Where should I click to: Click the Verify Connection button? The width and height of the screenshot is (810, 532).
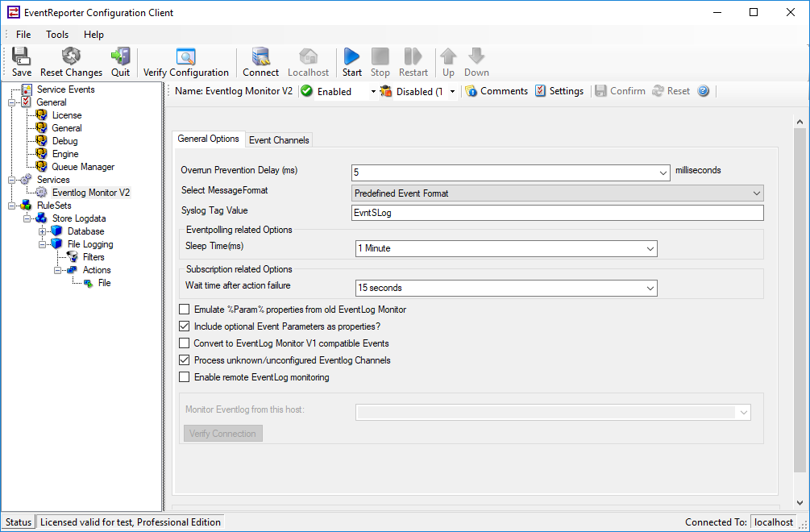(222, 434)
